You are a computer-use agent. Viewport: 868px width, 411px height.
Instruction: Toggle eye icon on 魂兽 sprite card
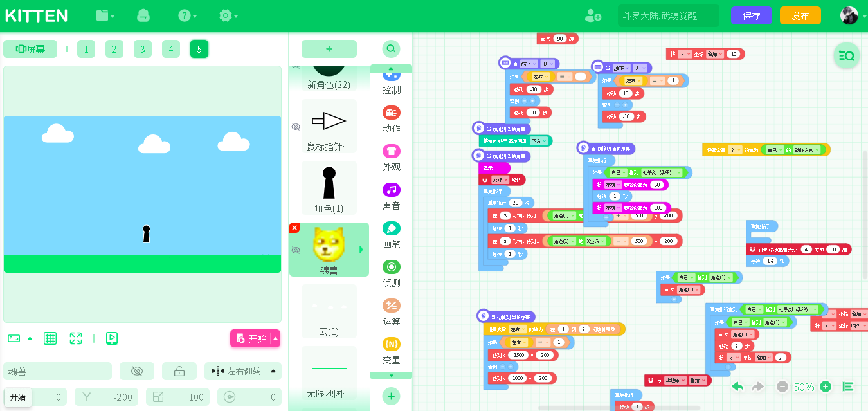click(296, 250)
